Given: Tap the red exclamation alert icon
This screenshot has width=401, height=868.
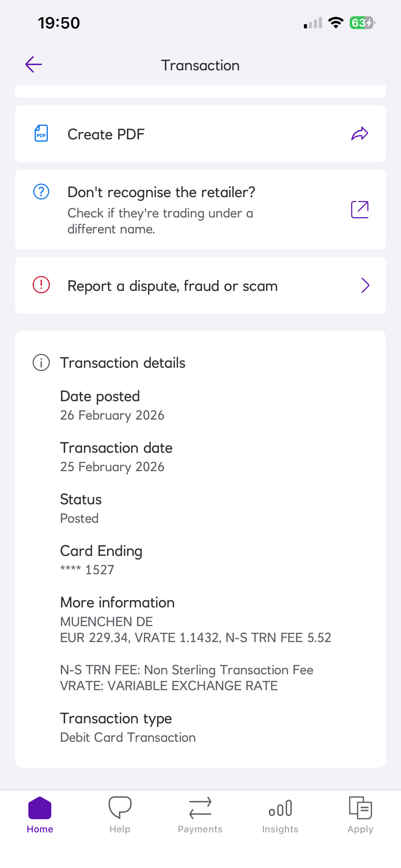Looking at the screenshot, I should pyautogui.click(x=41, y=285).
